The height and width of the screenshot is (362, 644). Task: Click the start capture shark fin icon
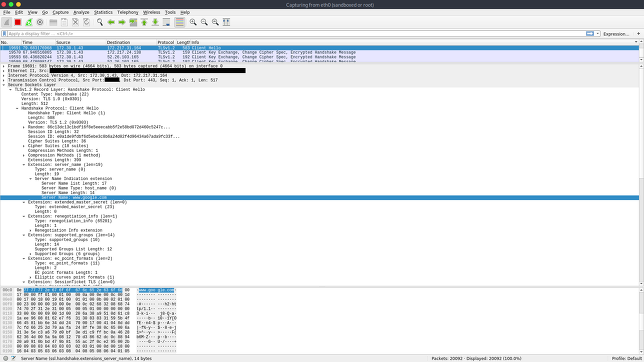click(7, 22)
